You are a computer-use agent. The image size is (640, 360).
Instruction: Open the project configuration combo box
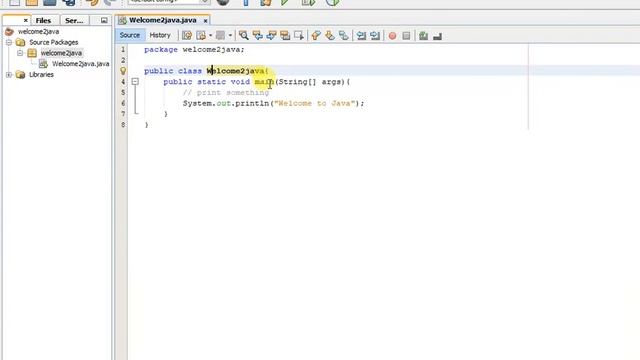coord(169,2)
